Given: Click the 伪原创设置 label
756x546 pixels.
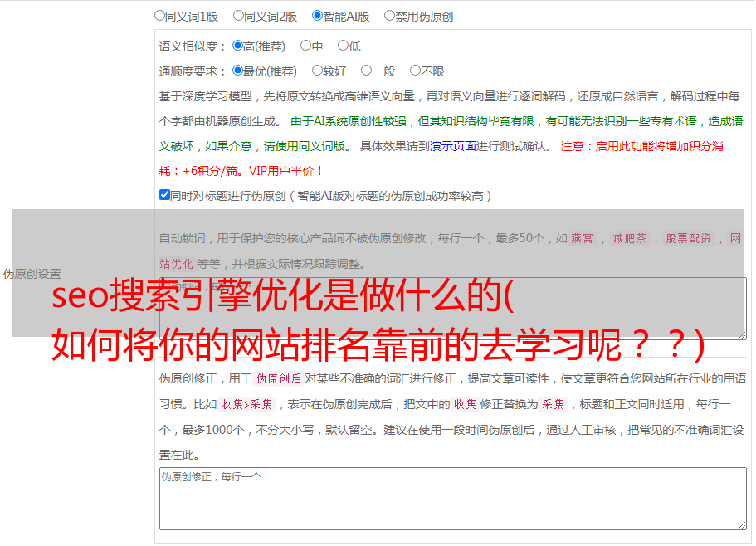Looking at the screenshot, I should (32, 274).
